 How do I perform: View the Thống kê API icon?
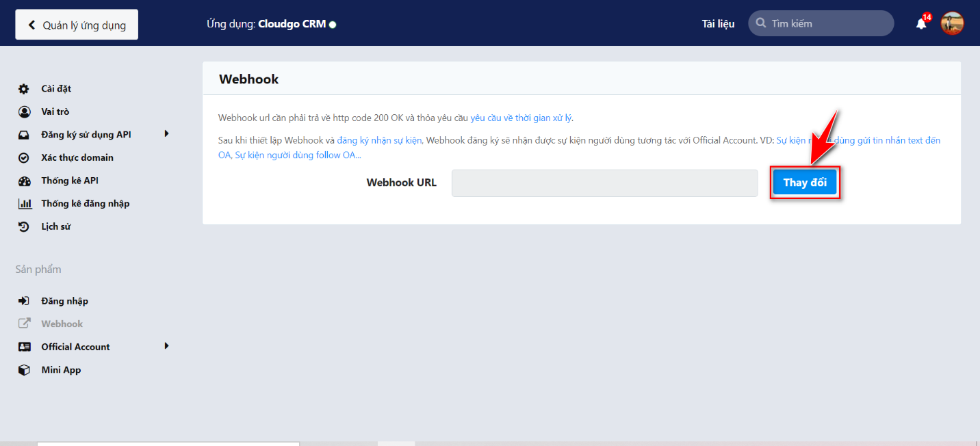click(23, 180)
